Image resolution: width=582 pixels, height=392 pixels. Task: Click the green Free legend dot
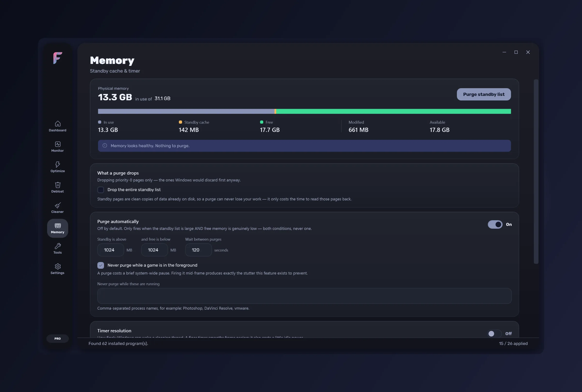(x=261, y=122)
